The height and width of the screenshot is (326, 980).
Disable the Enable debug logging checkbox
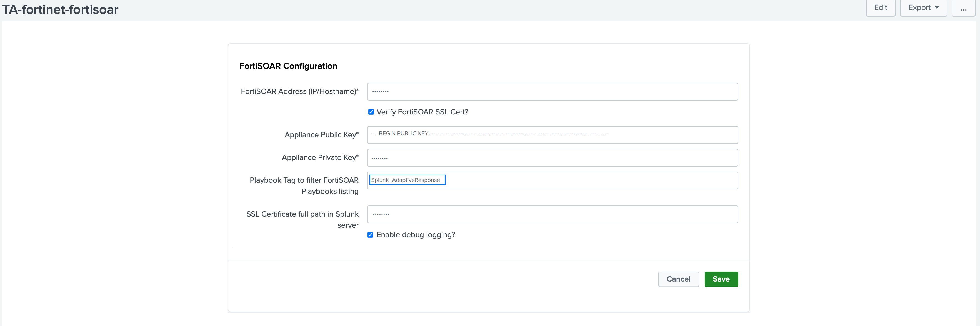(370, 235)
